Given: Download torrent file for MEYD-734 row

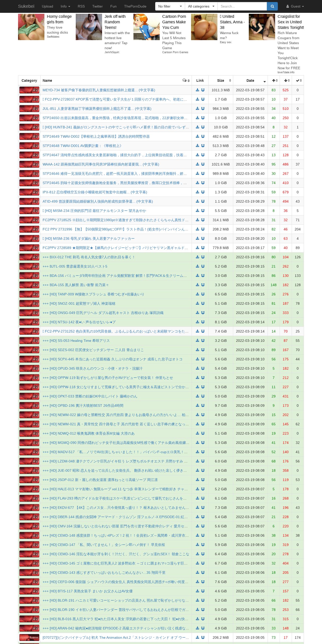Looking at the screenshot, I should pyautogui.click(x=198, y=90).
